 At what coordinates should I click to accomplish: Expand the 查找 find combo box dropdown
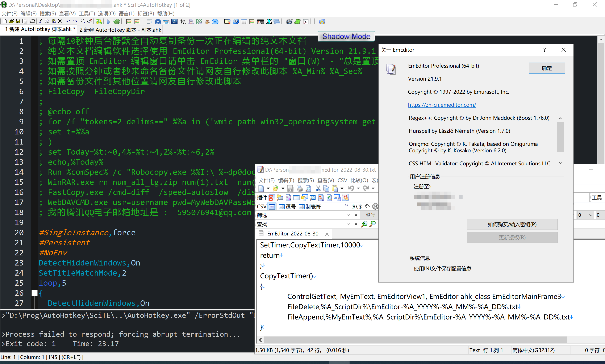348,224
